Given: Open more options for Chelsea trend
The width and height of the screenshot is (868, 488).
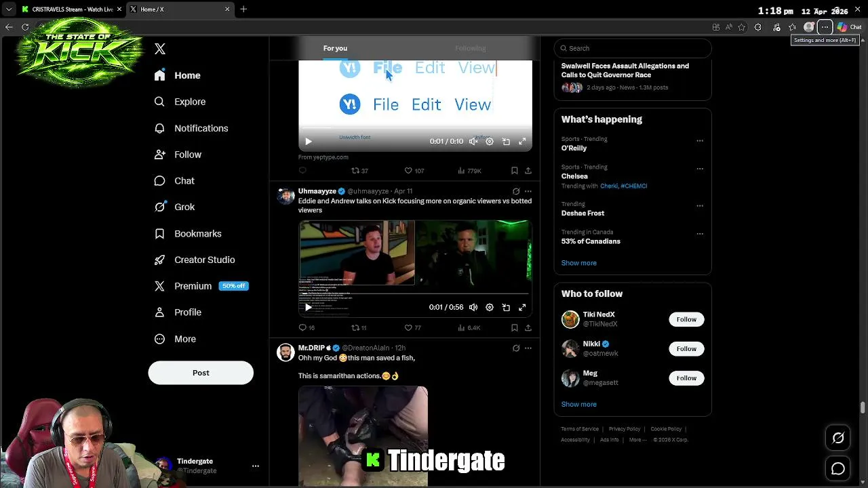Looking at the screenshot, I should pos(700,169).
